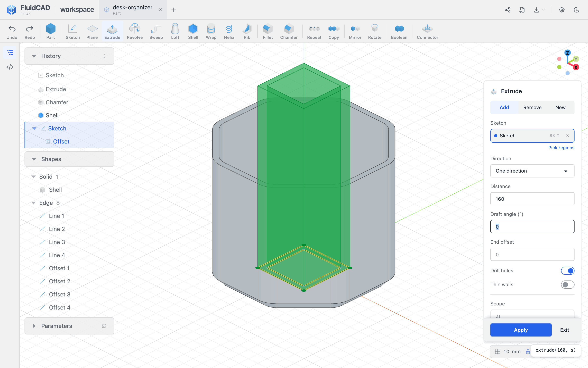Select the Add mode tab
This screenshot has width=588, height=368.
[x=504, y=107]
